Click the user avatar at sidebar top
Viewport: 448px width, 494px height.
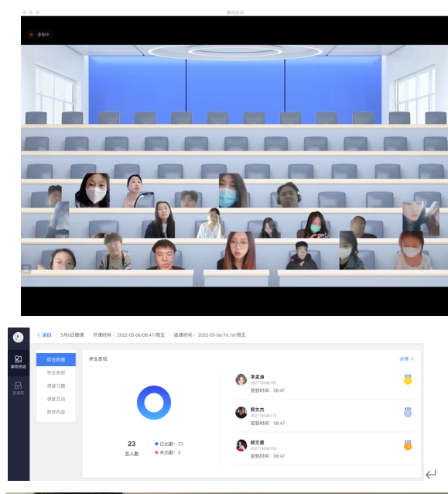coord(19,337)
